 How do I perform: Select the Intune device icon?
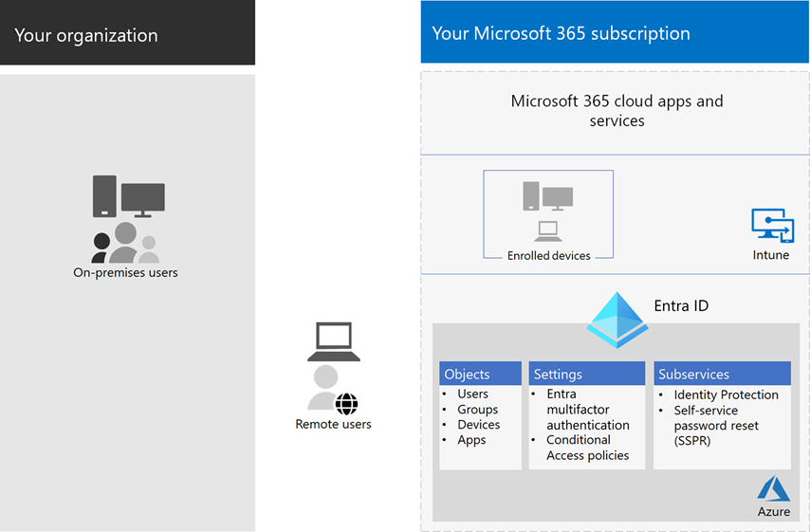(x=772, y=227)
